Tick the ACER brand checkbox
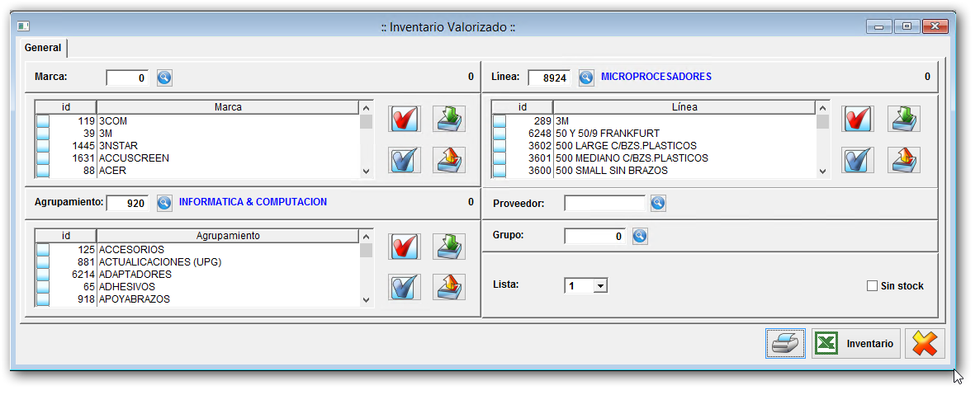The width and height of the screenshot is (980, 395). click(x=42, y=171)
